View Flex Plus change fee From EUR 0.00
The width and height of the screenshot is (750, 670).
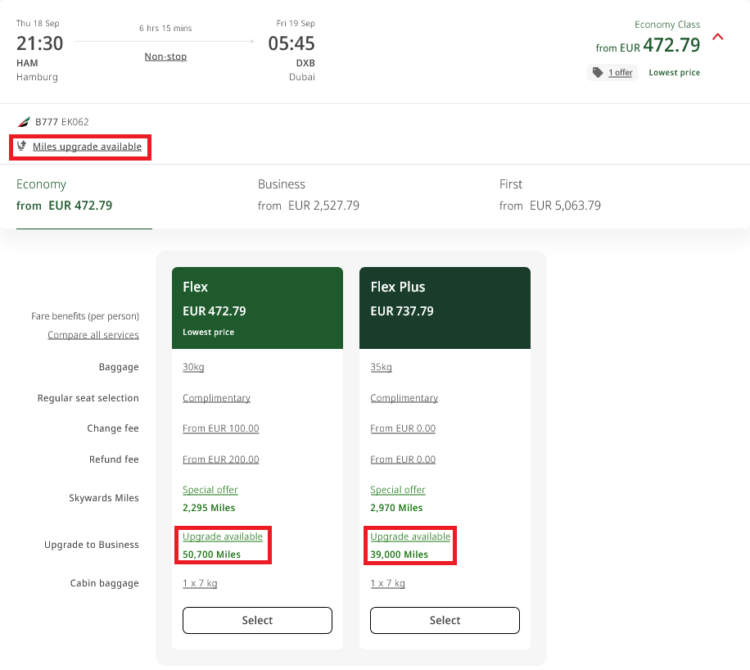[x=403, y=428]
